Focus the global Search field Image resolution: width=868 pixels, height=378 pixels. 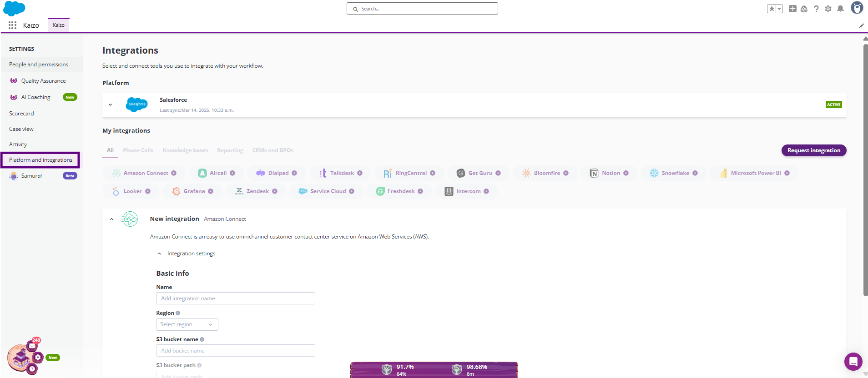pyautogui.click(x=422, y=9)
